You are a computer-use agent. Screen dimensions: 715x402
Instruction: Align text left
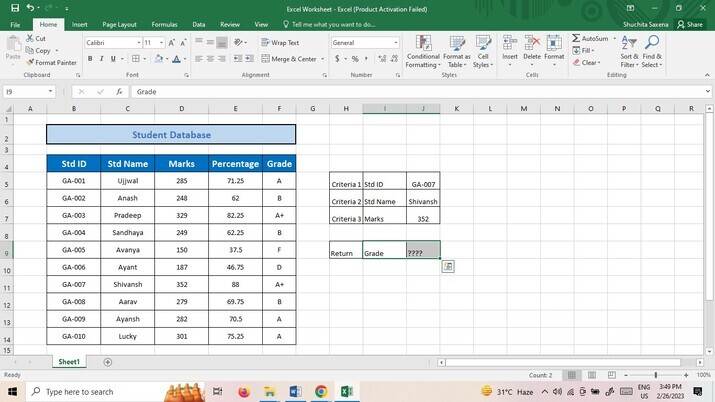pyautogui.click(x=199, y=59)
